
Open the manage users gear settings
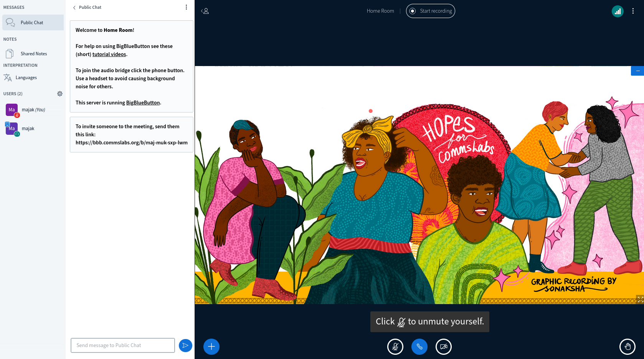click(x=60, y=94)
